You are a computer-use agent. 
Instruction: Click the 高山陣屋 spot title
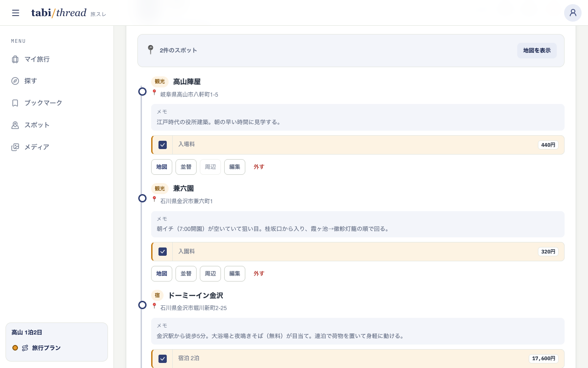[x=187, y=82]
